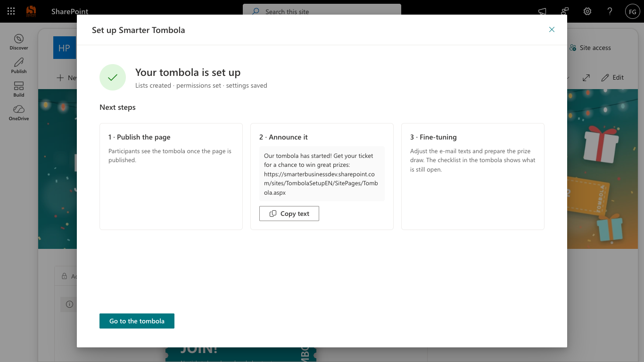Open the Settings gear
644x362 pixels.
point(587,11)
